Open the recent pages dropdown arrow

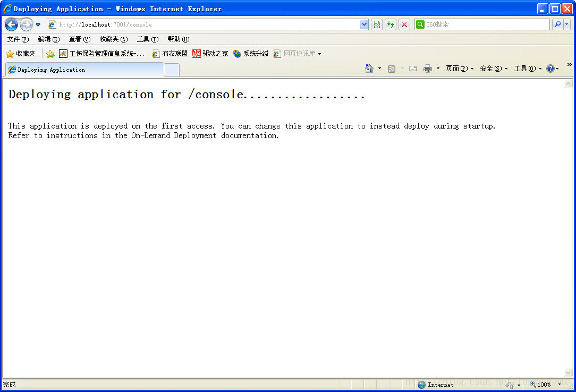pyautogui.click(x=38, y=24)
